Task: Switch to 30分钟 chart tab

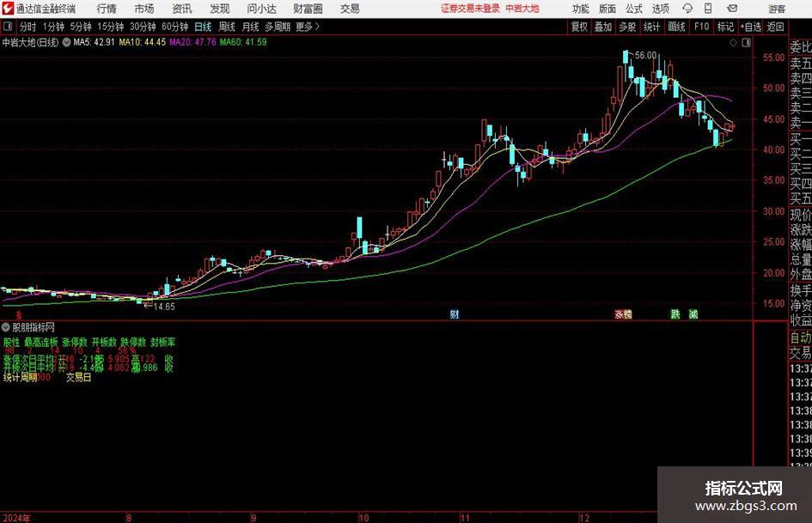Action: pyautogui.click(x=143, y=27)
